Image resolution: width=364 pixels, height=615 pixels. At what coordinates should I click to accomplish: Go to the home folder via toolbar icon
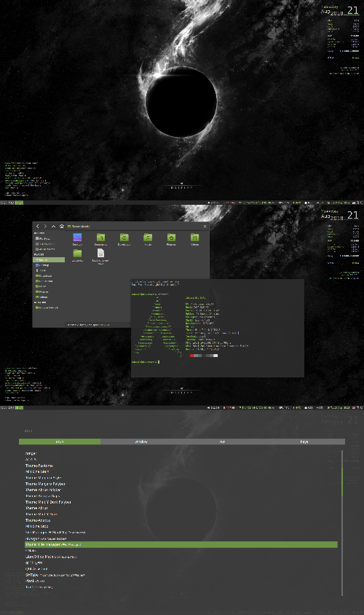coord(61,227)
